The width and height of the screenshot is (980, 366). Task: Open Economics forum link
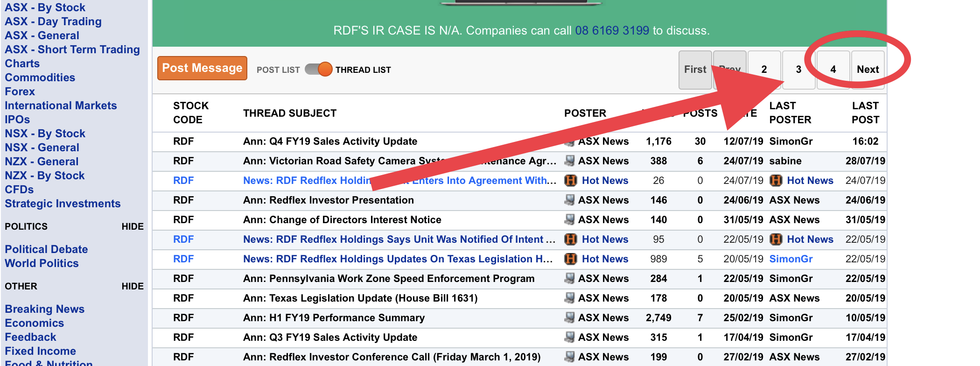point(34,323)
